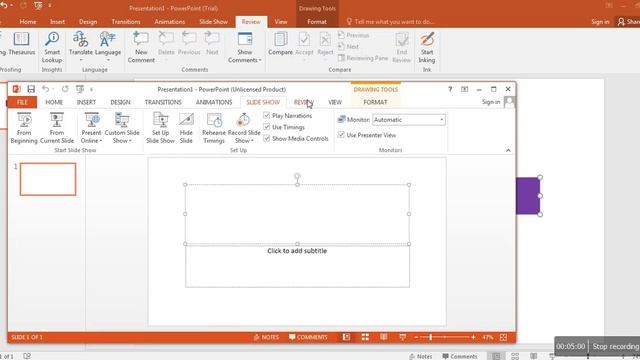Switch to ANIMATIONS tab in front window

click(214, 102)
